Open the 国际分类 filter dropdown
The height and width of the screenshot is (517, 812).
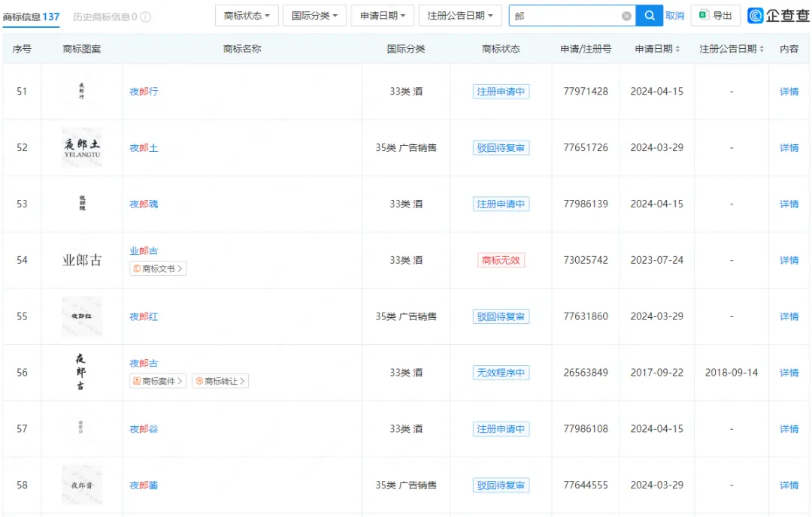coord(314,16)
